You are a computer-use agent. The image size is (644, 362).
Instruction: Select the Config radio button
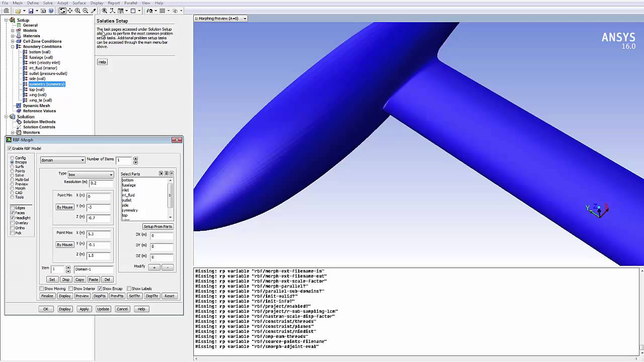13,158
